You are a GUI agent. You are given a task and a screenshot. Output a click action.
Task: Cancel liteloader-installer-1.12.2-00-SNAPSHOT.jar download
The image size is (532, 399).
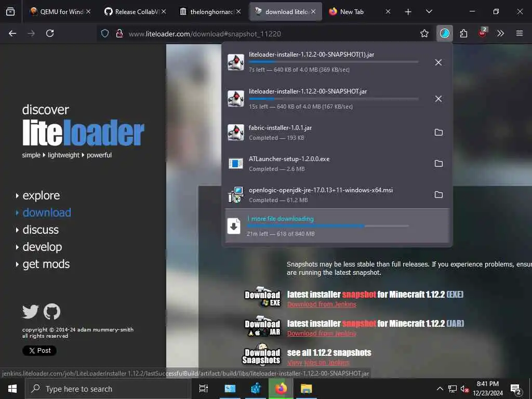click(438, 99)
